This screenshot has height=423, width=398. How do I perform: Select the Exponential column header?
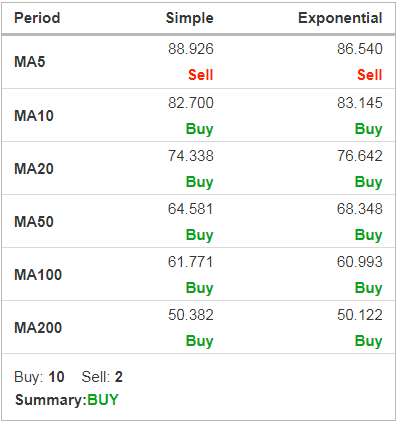coord(340,18)
